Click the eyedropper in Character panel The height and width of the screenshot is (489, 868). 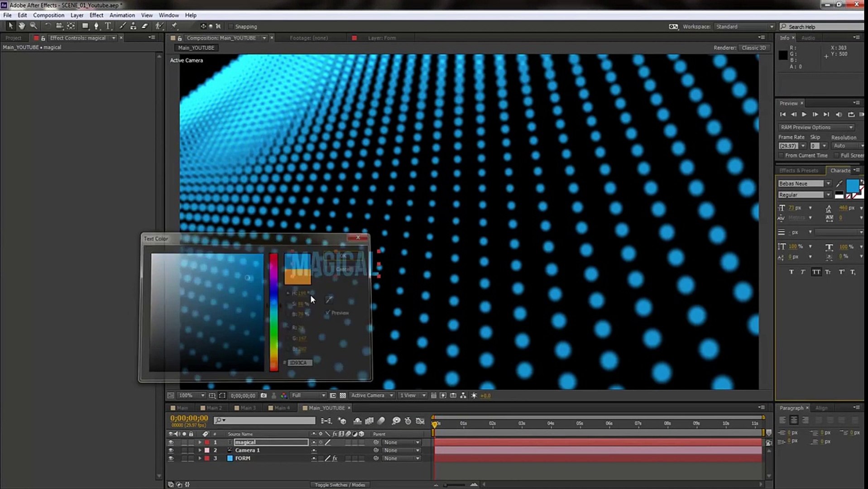coord(839,183)
